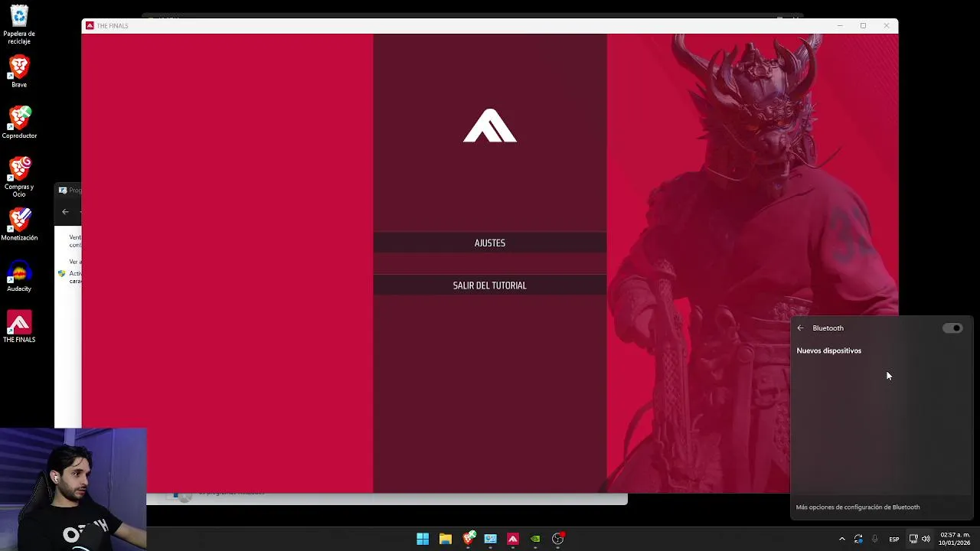Screen dimensions: 980x551
Task: Open the OBS Studio taskbar icon
Action: 558,539
